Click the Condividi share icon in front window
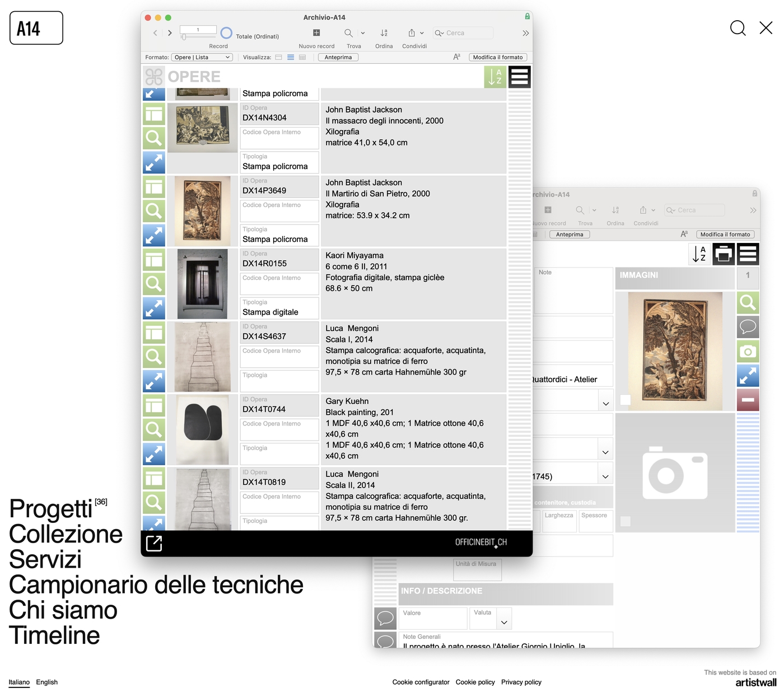784x697 pixels. coord(412,33)
